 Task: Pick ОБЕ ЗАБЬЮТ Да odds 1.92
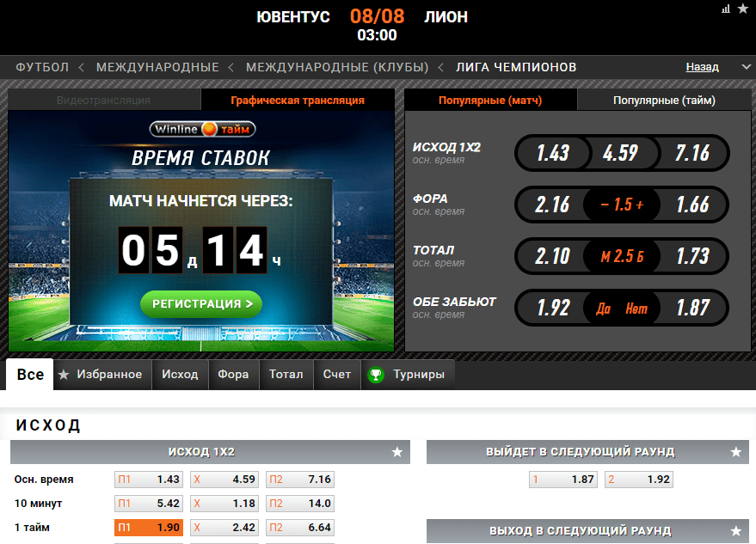pyautogui.click(x=553, y=308)
